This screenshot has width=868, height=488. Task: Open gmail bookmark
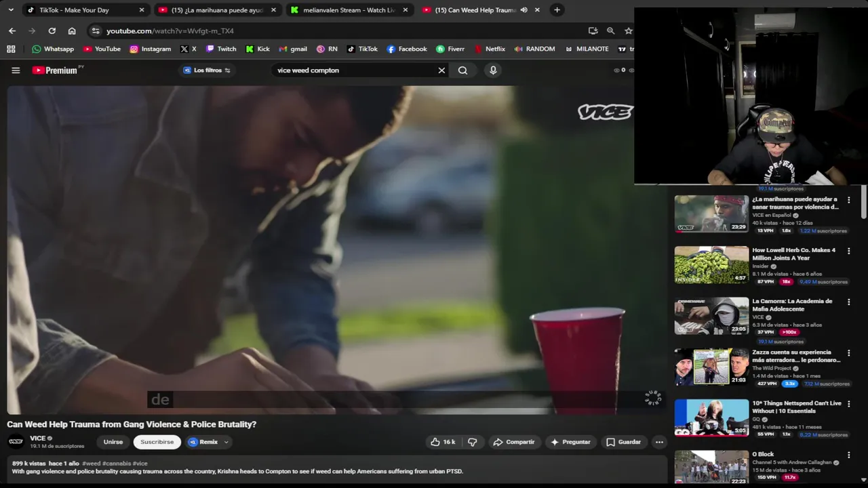click(x=293, y=49)
